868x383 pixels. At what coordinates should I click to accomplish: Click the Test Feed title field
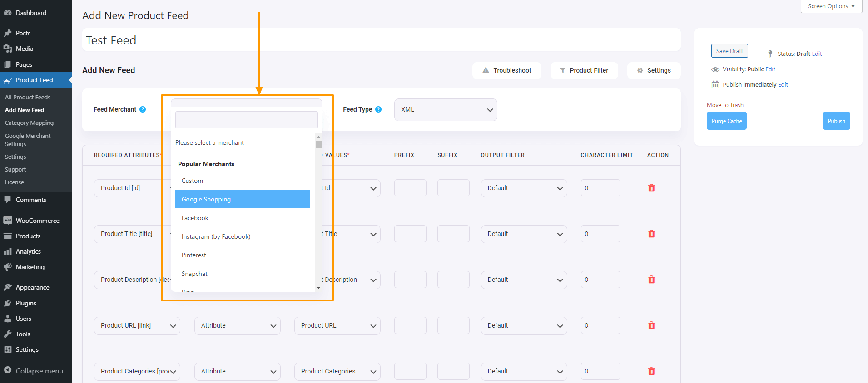click(382, 40)
